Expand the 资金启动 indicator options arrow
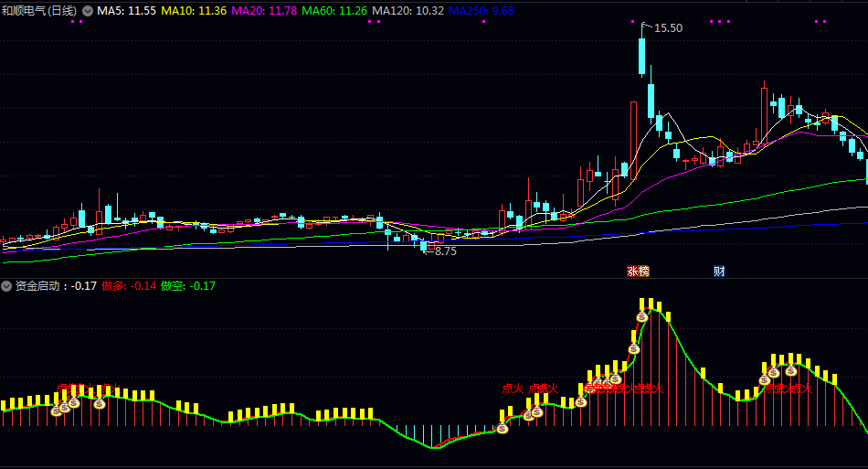Viewport: 868px width, 469px height. point(6,286)
